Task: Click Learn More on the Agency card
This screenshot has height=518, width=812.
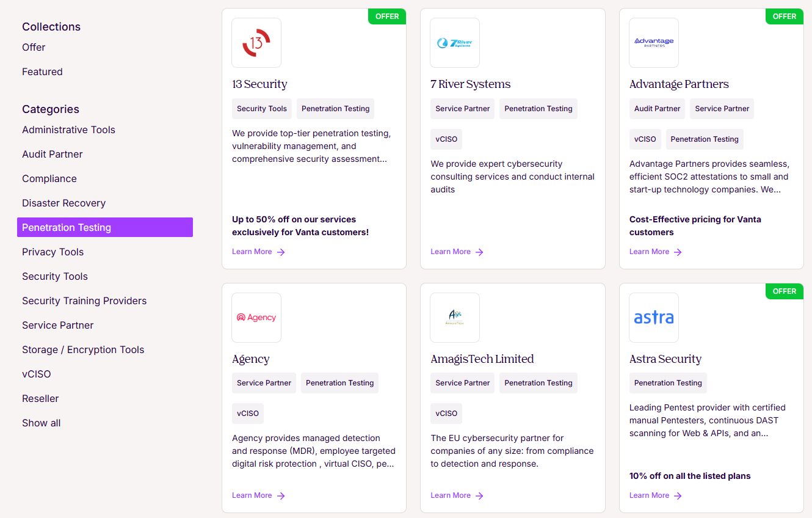Action: pos(252,495)
